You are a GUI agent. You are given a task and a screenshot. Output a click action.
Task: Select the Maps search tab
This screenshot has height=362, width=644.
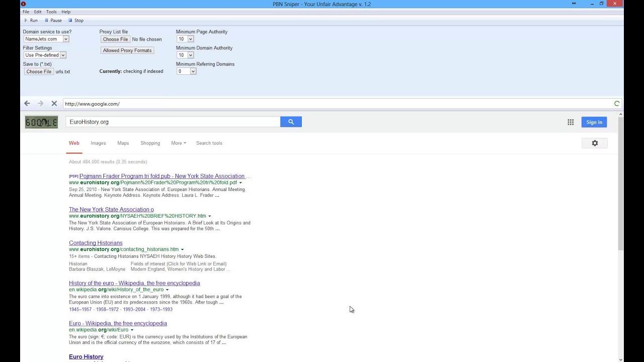tap(123, 143)
